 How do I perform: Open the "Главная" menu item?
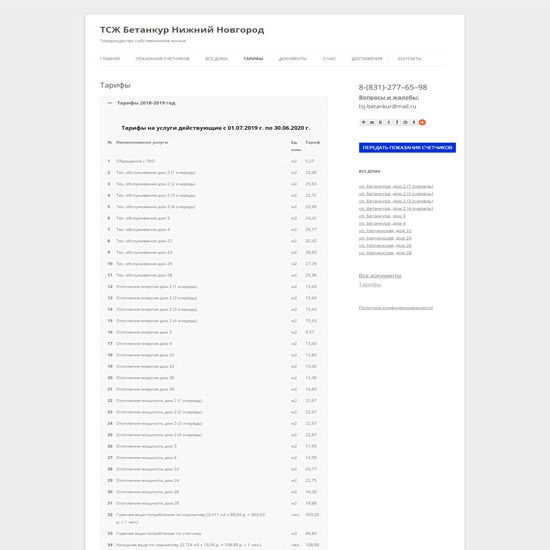(x=110, y=59)
